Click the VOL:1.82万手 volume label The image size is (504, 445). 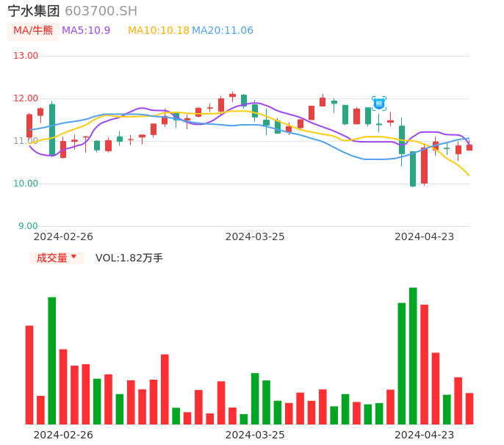tap(129, 258)
